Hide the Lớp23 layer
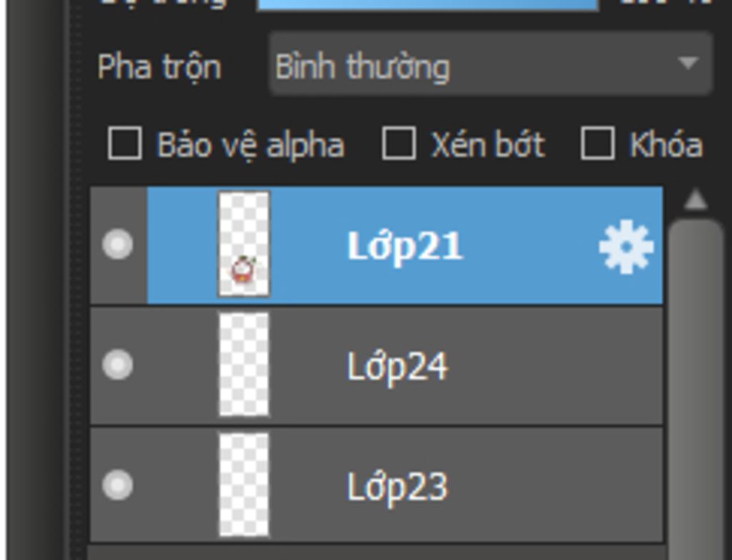 [x=117, y=486]
